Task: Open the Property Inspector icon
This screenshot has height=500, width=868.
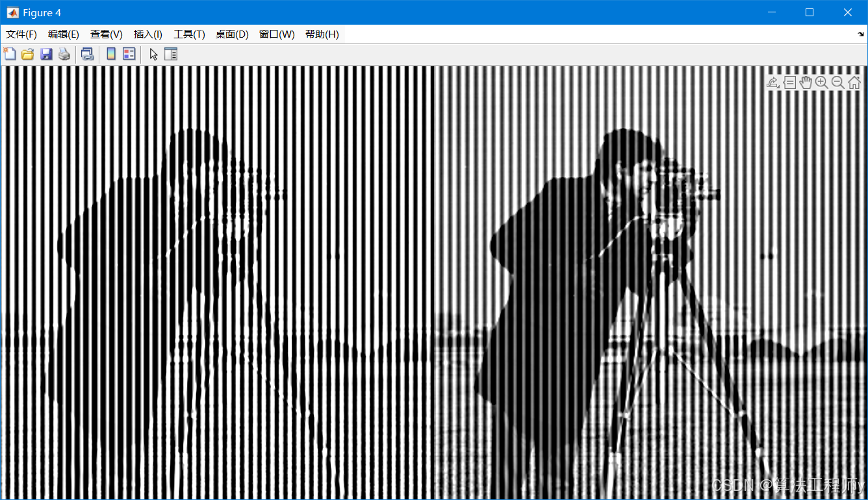Action: click(x=171, y=55)
